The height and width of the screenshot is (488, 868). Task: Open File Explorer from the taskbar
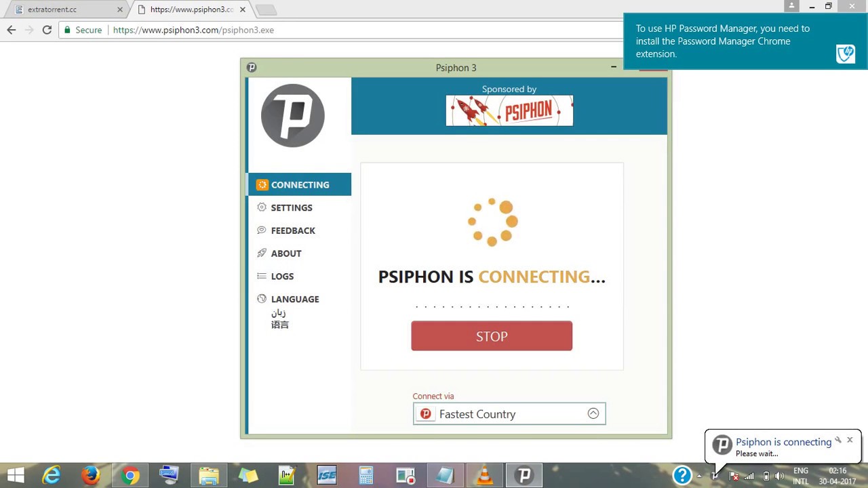tap(209, 475)
